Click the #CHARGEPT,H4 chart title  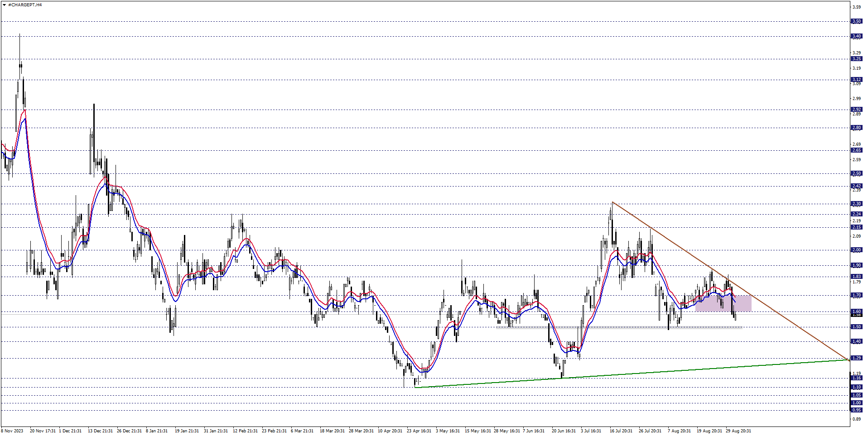tap(25, 5)
